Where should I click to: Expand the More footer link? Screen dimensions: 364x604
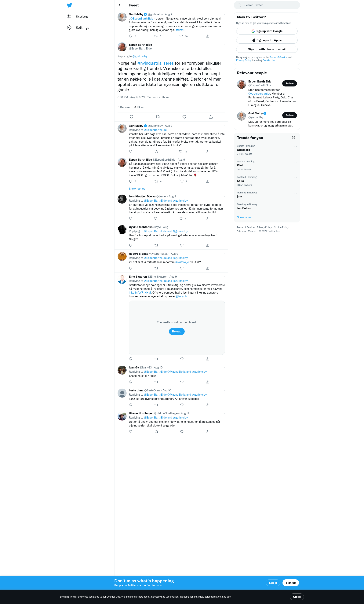coord(252,231)
